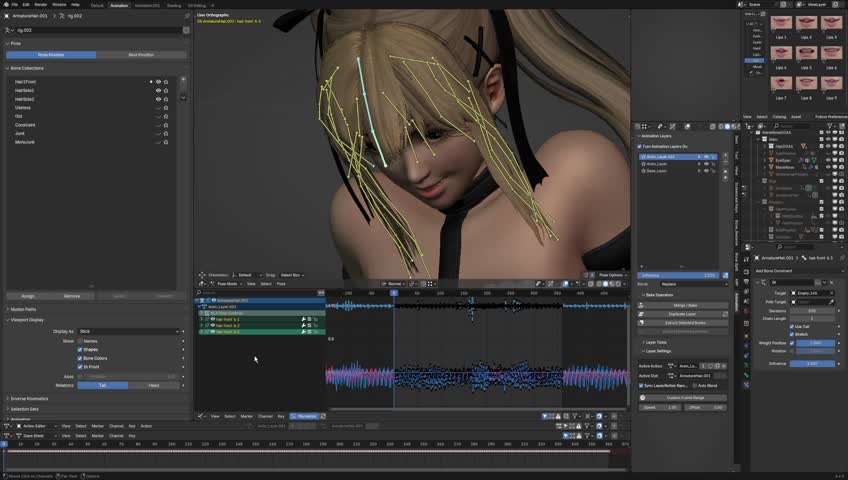The width and height of the screenshot is (848, 480).
Task: Click solo star icon for MoreJunk collection
Action: (166, 142)
